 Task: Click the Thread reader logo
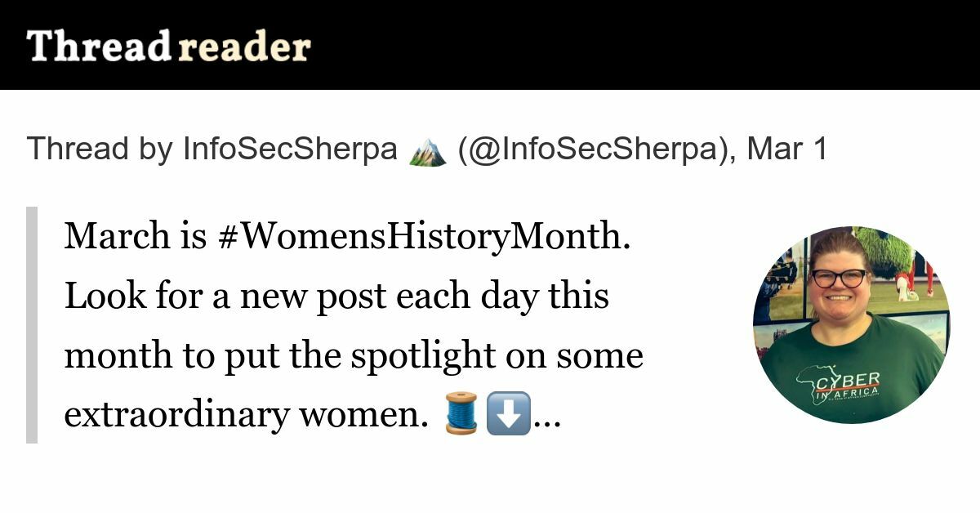(168, 46)
